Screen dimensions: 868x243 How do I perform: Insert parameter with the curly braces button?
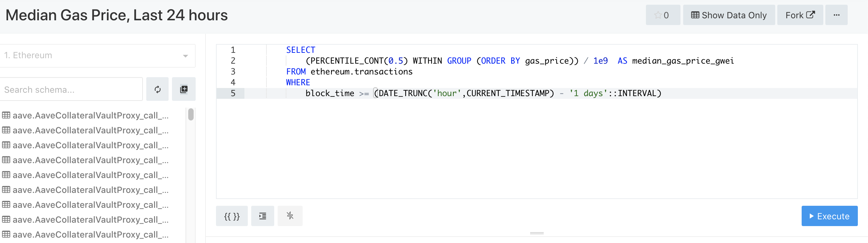(232, 216)
